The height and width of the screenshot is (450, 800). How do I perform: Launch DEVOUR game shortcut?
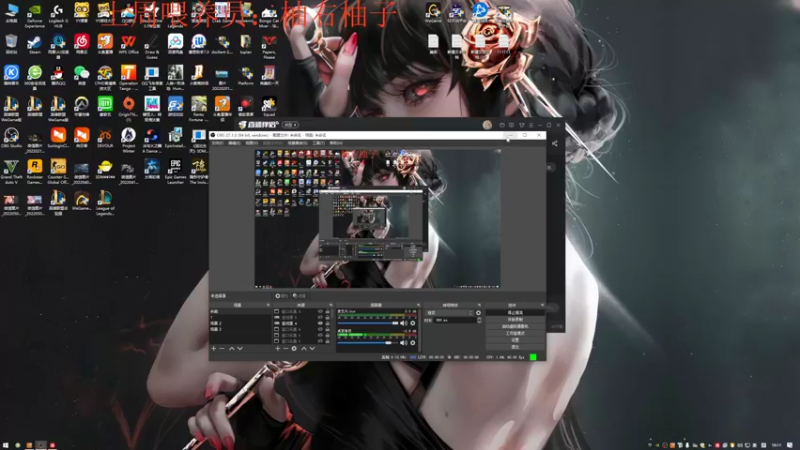105,138
